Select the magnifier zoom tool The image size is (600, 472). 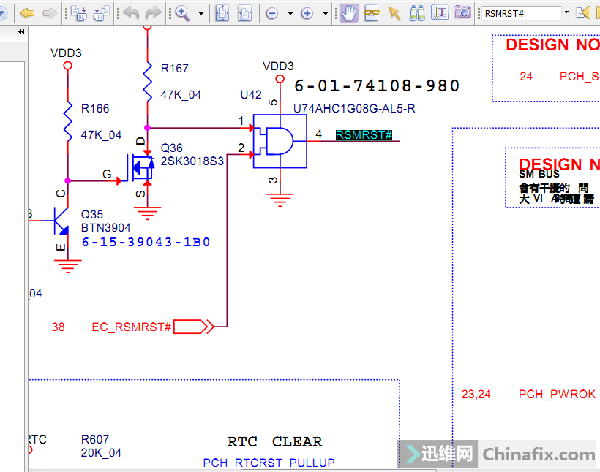click(183, 13)
